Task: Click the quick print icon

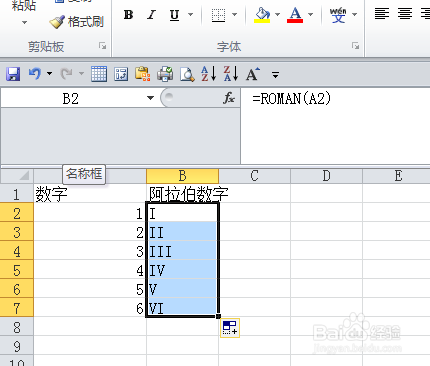Action: (165, 74)
